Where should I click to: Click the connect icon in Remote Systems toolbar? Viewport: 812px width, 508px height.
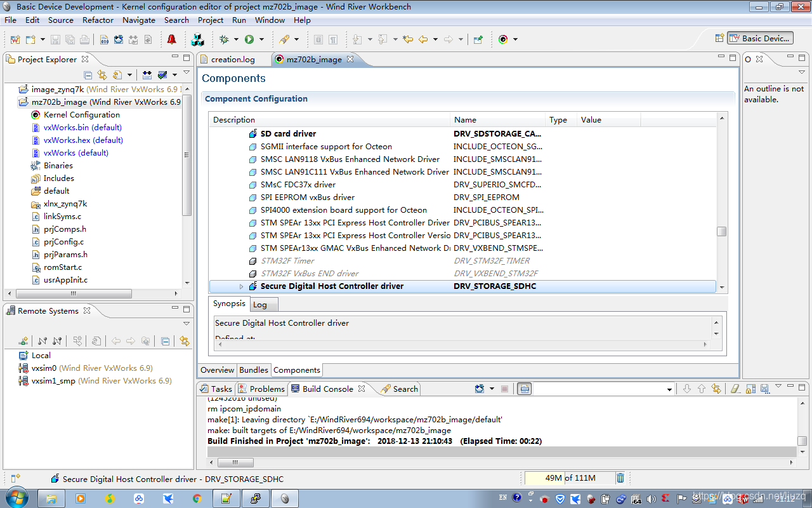pyautogui.click(x=43, y=341)
